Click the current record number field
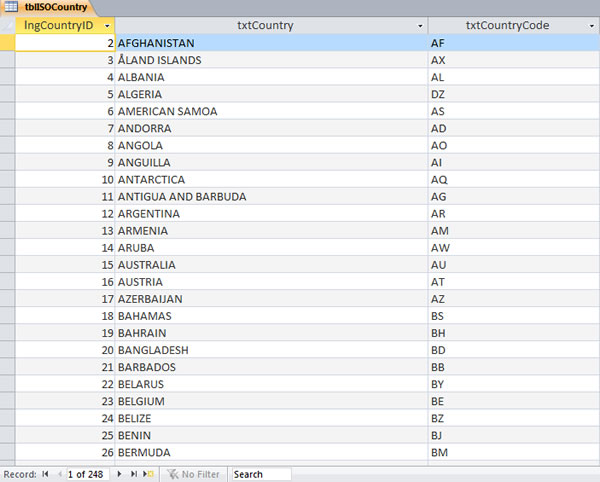The width and height of the screenshot is (600, 482). pos(90,474)
